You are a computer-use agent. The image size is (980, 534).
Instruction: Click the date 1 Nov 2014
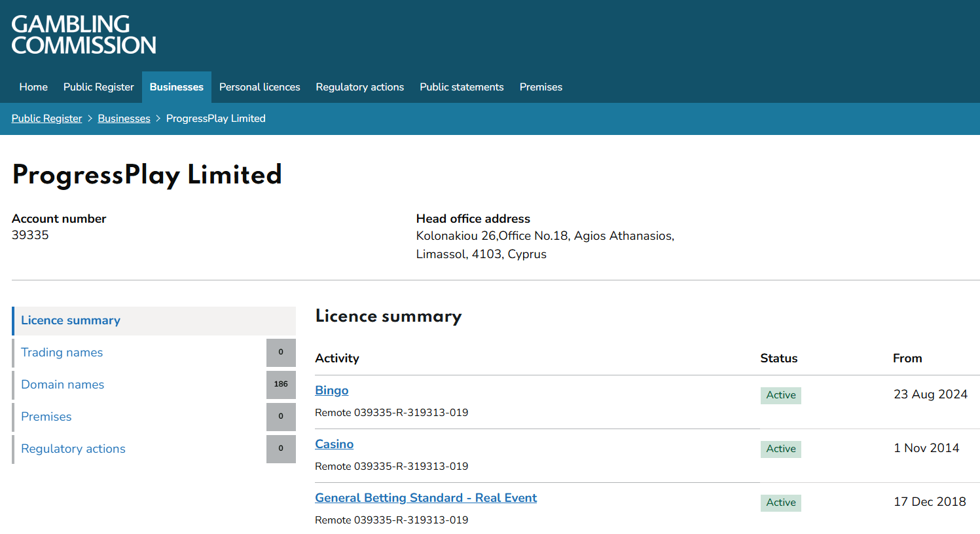(x=926, y=448)
